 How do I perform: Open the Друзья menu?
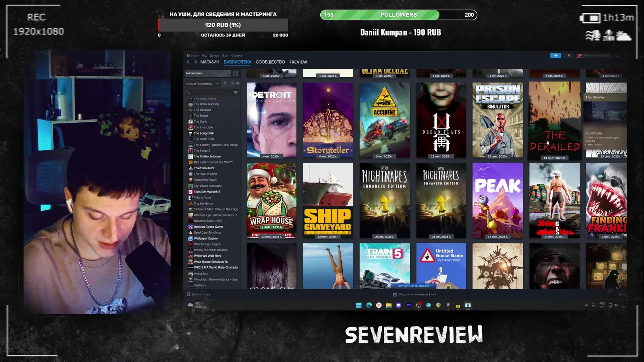click(x=214, y=55)
